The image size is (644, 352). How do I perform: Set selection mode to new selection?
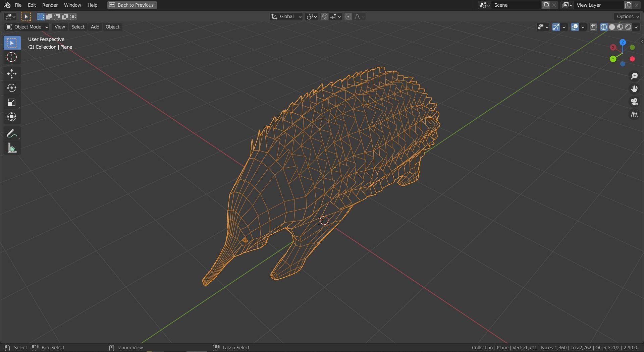tap(41, 16)
